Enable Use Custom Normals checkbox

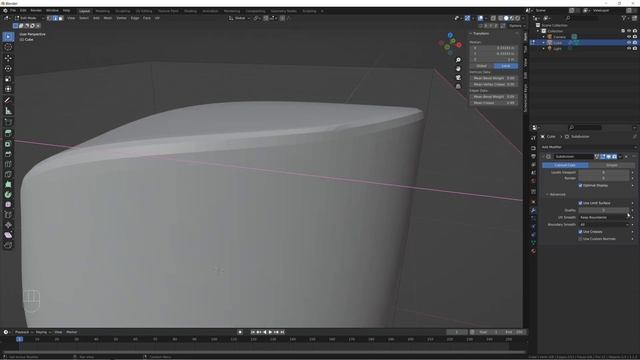tap(580, 239)
